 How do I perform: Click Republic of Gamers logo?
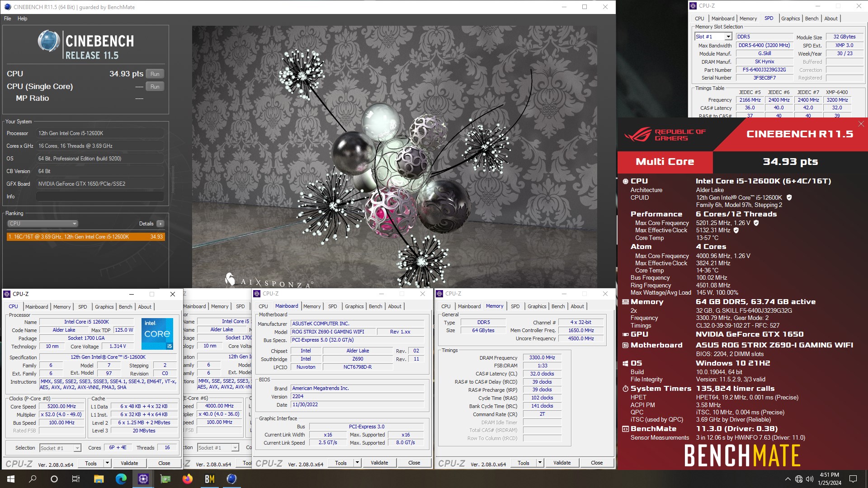[x=665, y=135]
